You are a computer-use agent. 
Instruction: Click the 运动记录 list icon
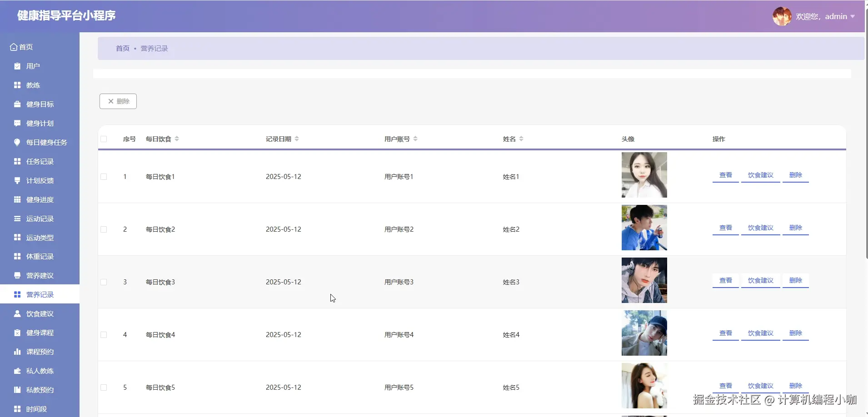pyautogui.click(x=17, y=219)
